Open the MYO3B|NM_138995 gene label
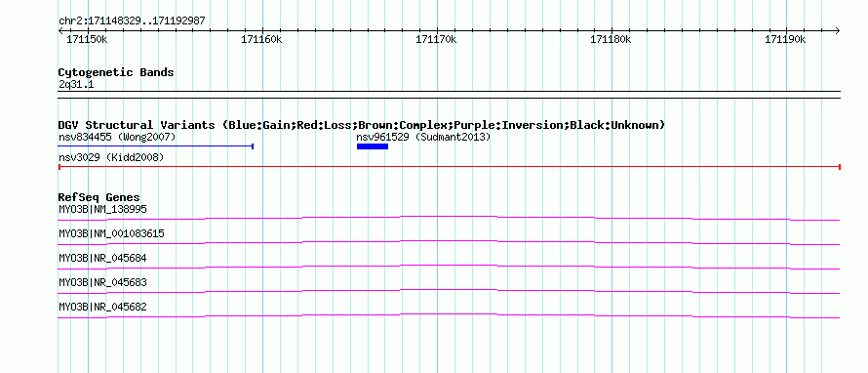 point(103,209)
